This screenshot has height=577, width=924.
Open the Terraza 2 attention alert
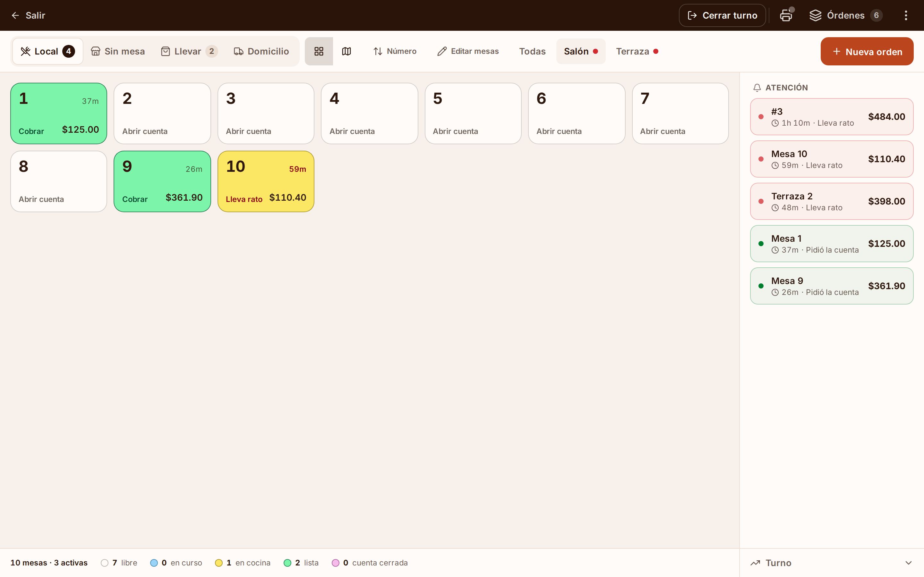[832, 201]
